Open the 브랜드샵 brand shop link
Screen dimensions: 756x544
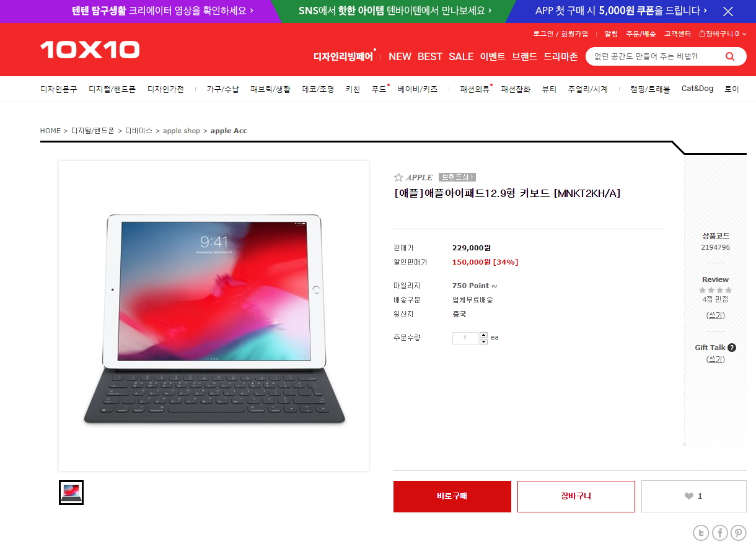457,177
